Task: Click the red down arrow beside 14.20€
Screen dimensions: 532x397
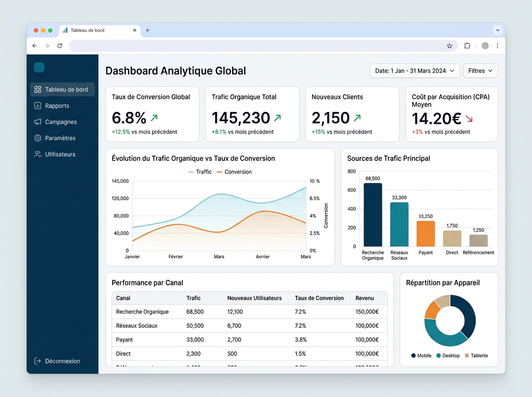Action: pyautogui.click(x=469, y=119)
